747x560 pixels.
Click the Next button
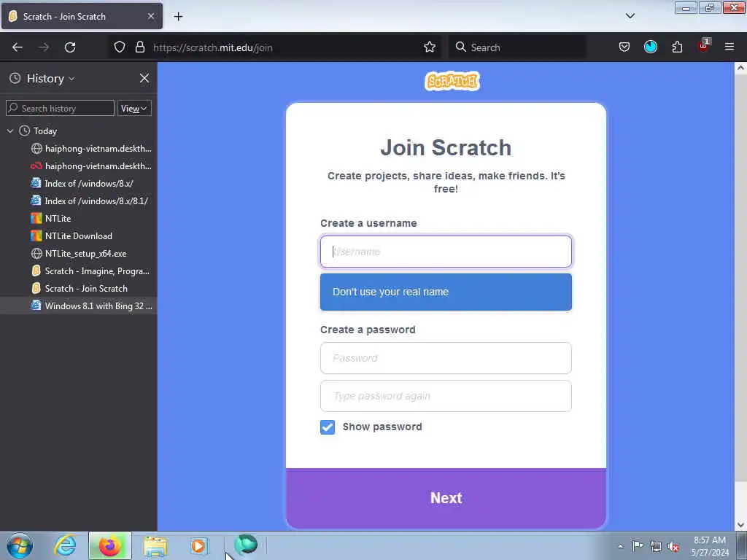[446, 498]
